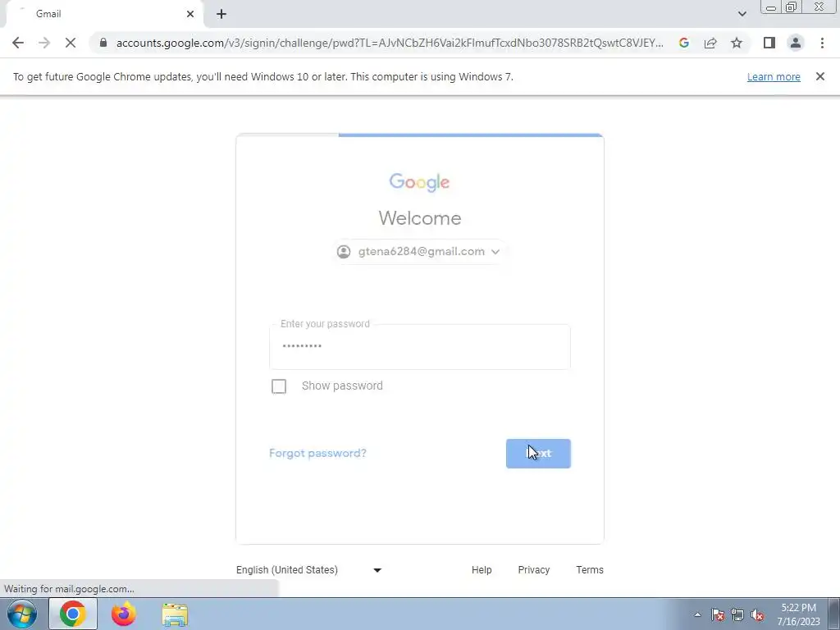The width and height of the screenshot is (840, 630).
Task: Open a new tab with plus
Action: click(x=221, y=14)
